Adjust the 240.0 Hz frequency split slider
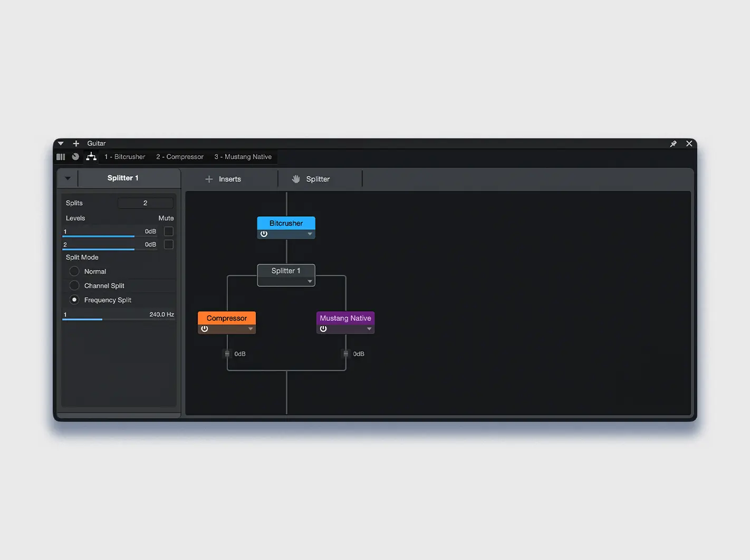 tap(102, 319)
